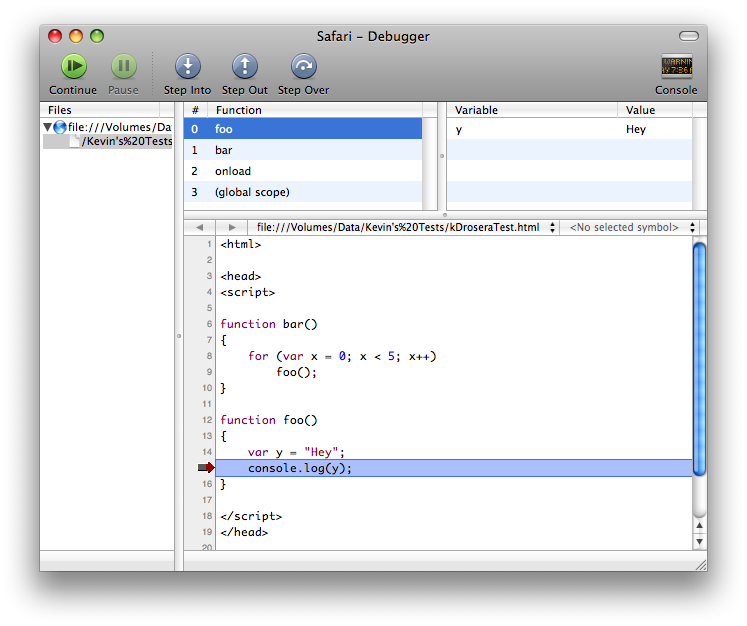The height and width of the screenshot is (626, 747).
Task: Click line number 14 in the gutter
Action: coord(207,452)
